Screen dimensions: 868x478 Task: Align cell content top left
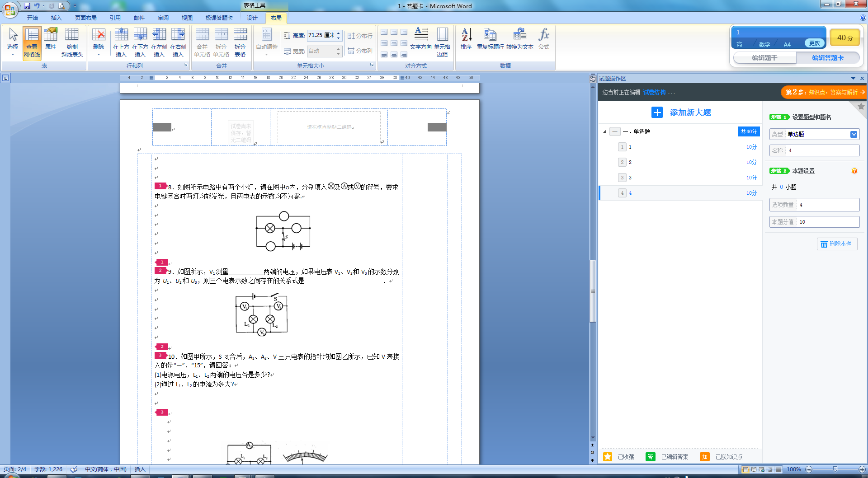[384, 32]
